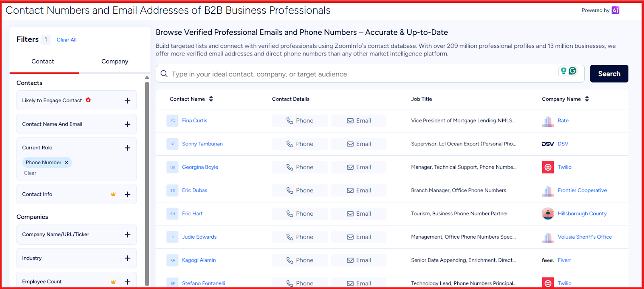Switch to the Company tab
This screenshot has height=289, width=644.
(x=115, y=62)
